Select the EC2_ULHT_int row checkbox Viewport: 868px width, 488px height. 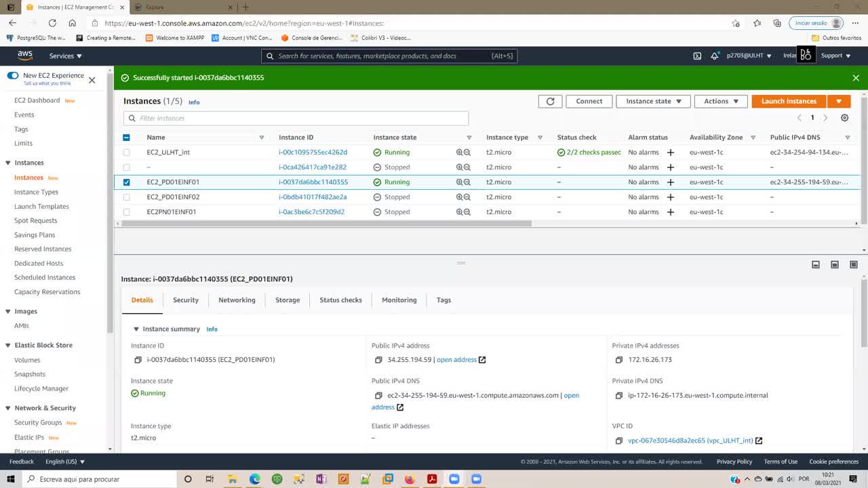(x=126, y=152)
